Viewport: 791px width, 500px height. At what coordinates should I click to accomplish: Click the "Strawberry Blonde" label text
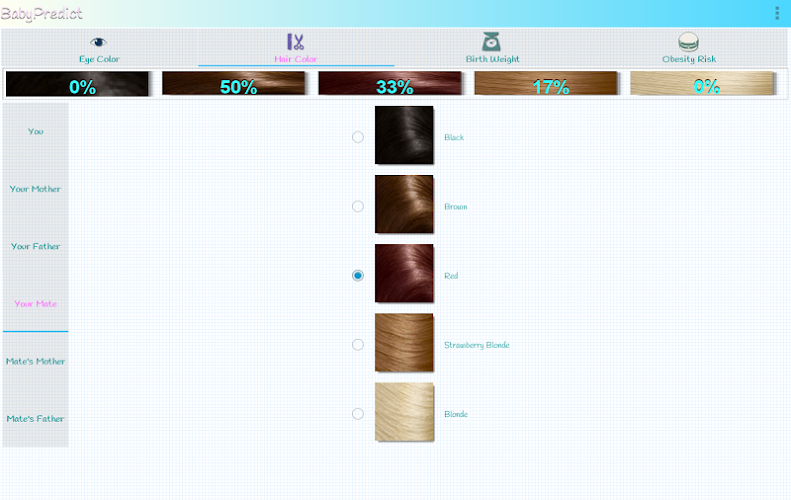(477, 345)
